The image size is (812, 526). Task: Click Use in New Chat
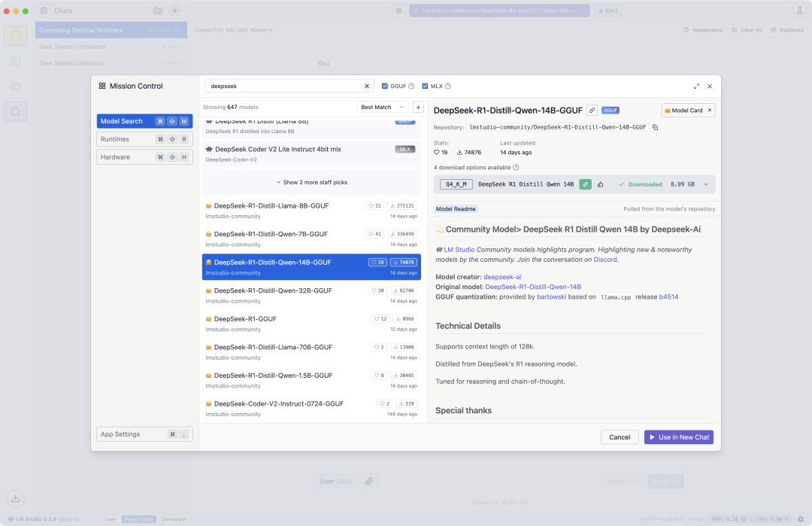tap(679, 437)
